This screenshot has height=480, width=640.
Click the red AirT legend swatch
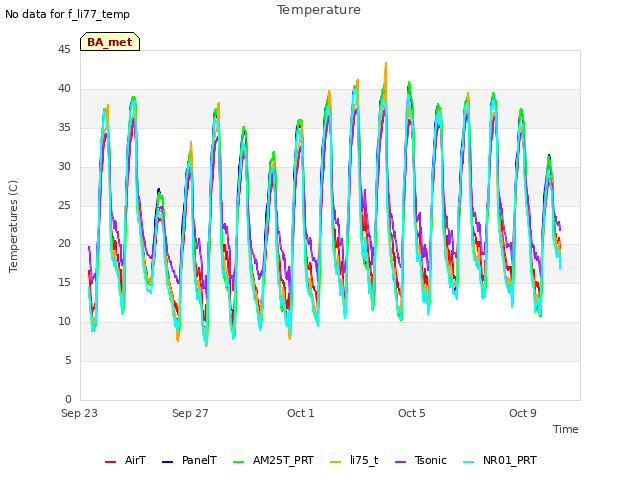point(110,462)
